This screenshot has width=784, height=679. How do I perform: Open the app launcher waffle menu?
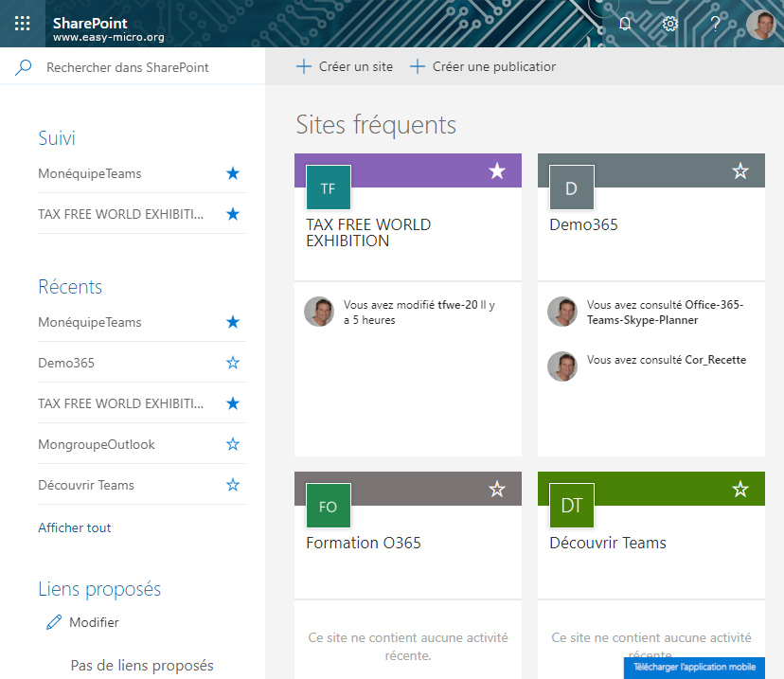point(22,24)
